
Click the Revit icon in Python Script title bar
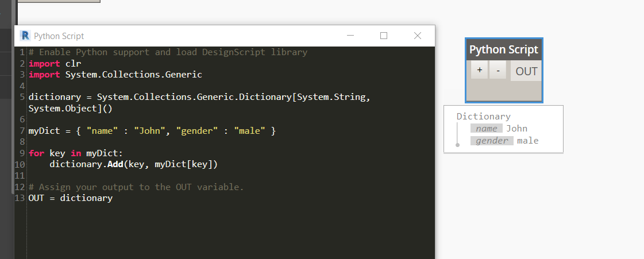[x=25, y=36]
